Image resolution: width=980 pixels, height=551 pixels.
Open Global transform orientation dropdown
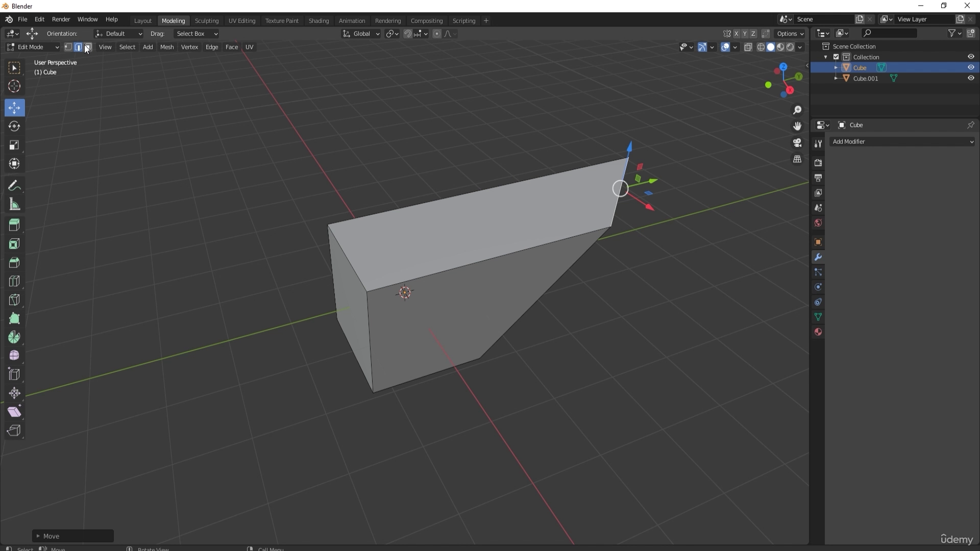click(x=361, y=34)
